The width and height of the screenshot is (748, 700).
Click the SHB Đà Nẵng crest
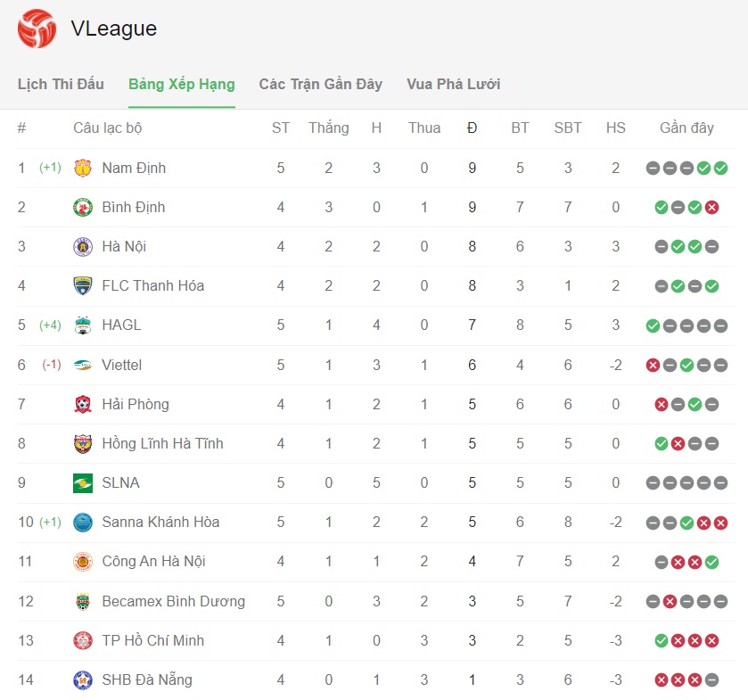coord(84,679)
